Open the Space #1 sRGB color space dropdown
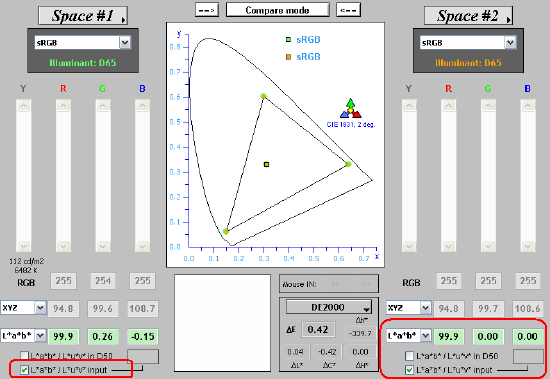 coord(125,43)
